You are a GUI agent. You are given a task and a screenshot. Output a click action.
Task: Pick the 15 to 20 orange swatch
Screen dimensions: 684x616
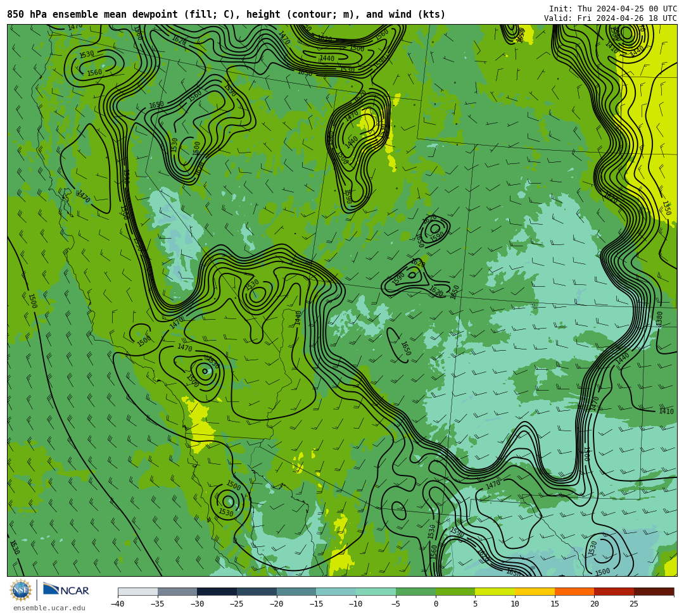click(574, 591)
